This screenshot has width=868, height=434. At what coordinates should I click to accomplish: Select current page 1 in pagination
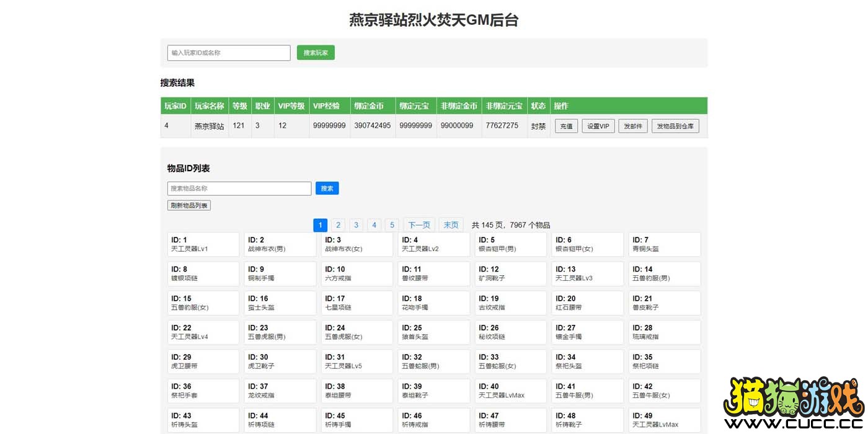coord(320,225)
